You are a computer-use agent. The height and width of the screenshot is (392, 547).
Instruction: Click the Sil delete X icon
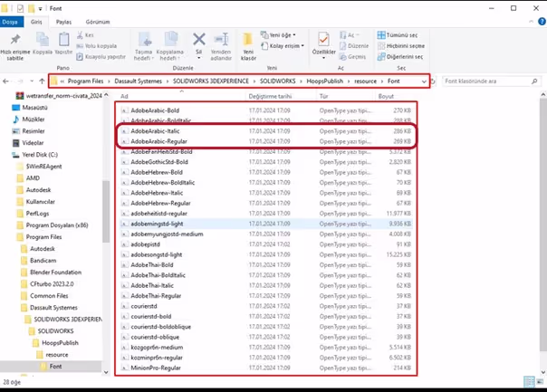click(199, 39)
